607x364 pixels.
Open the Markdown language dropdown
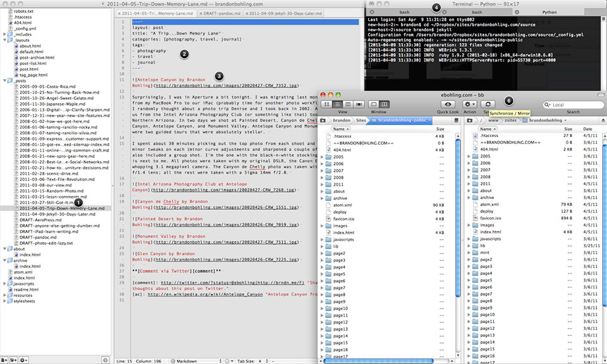(193, 360)
